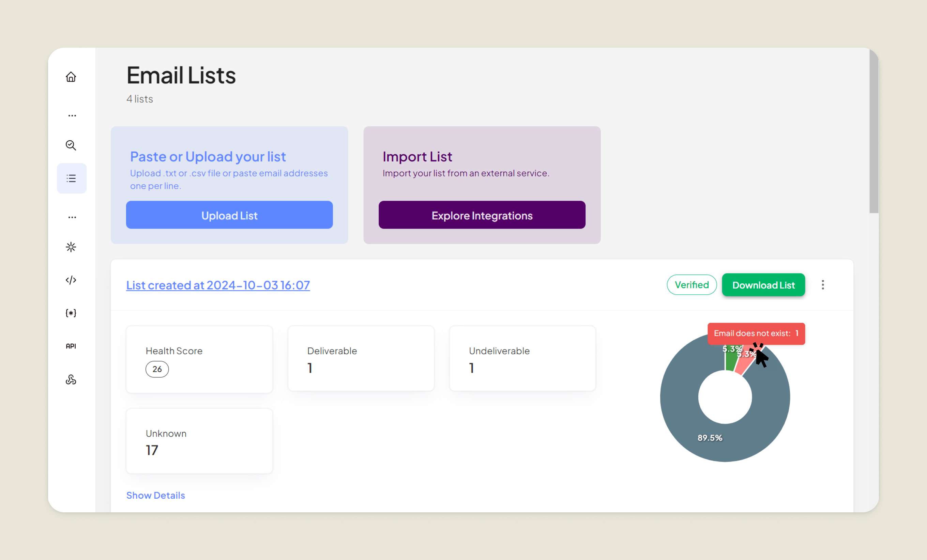
Task: Download the verified list
Action: click(763, 285)
